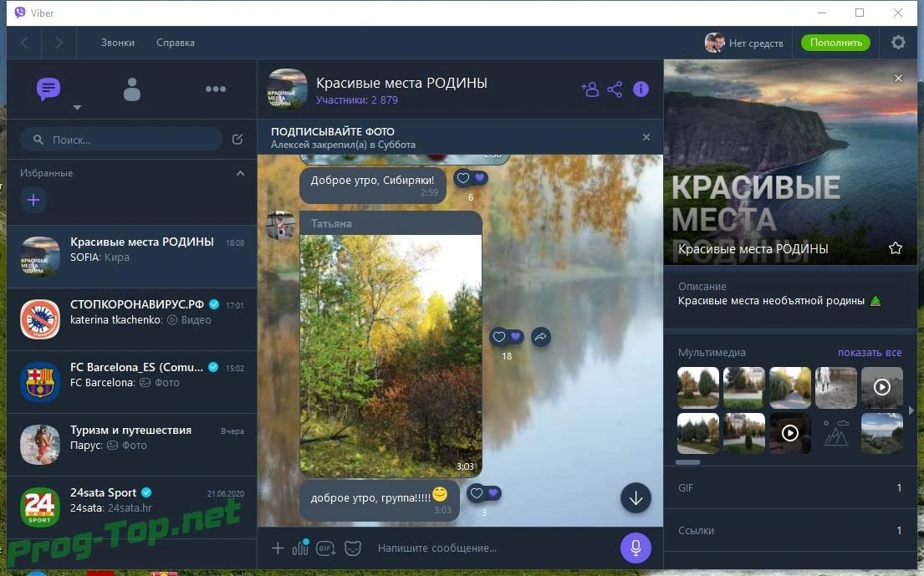Expand the chats filter dropdown arrow
The image size is (924, 576).
click(x=77, y=107)
